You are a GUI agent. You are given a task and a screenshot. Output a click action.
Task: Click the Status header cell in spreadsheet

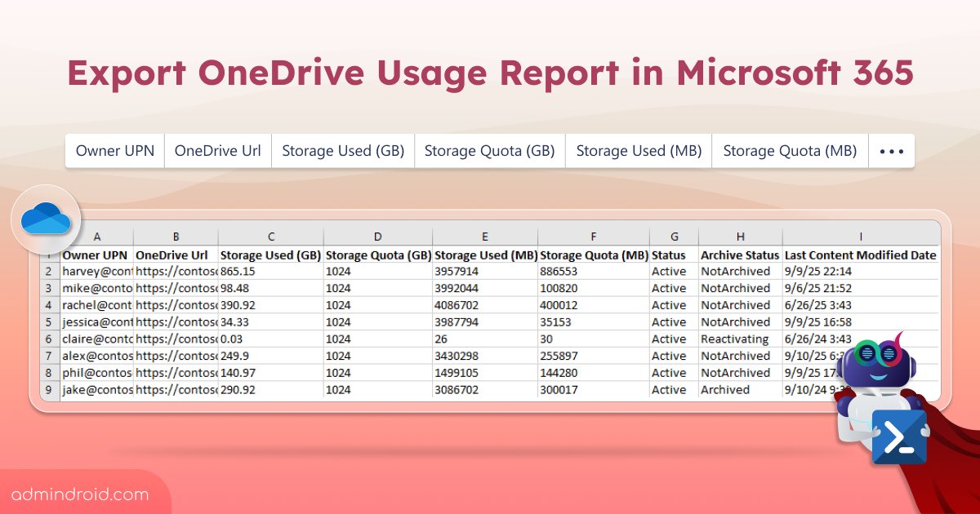click(674, 255)
